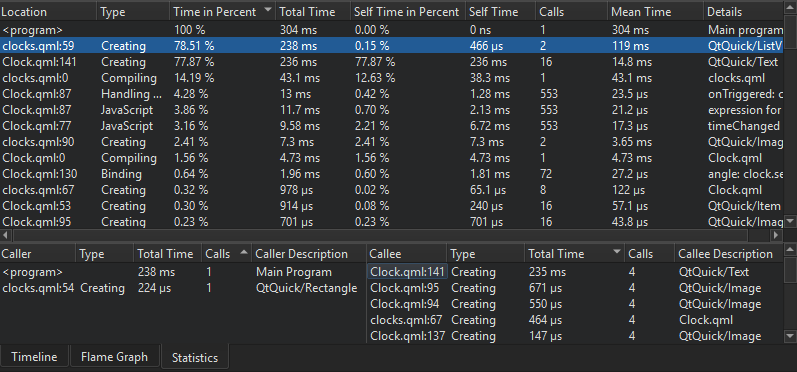Click the Mean Time column header
This screenshot has width=797, height=372.
pos(656,12)
